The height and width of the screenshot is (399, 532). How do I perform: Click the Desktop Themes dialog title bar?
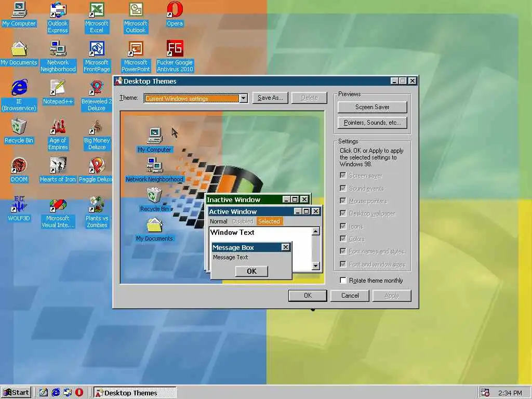click(x=265, y=81)
